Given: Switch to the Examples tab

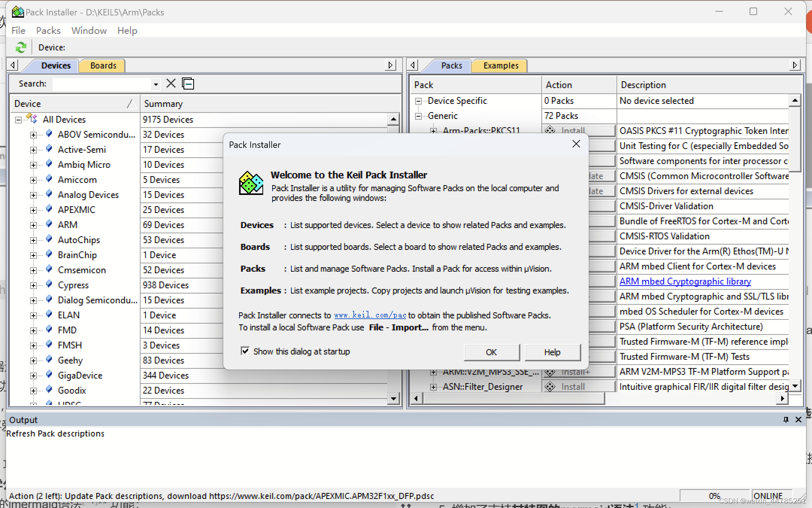Looking at the screenshot, I should point(500,65).
